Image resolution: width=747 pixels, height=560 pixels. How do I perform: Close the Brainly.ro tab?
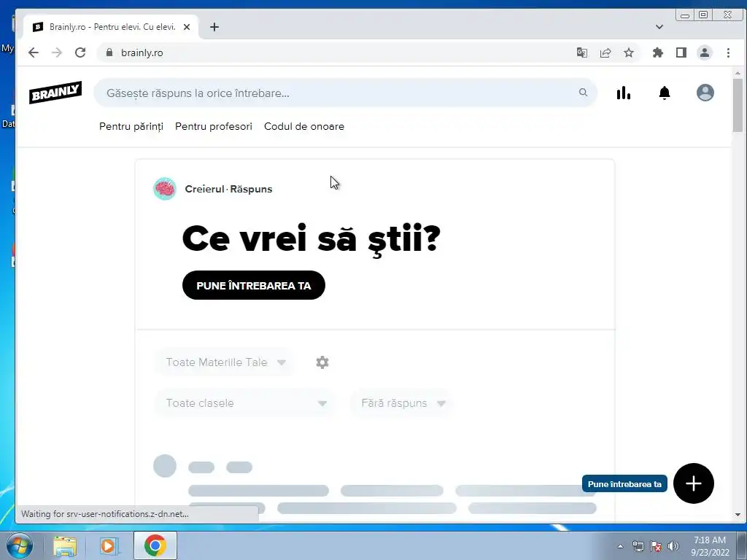click(187, 27)
